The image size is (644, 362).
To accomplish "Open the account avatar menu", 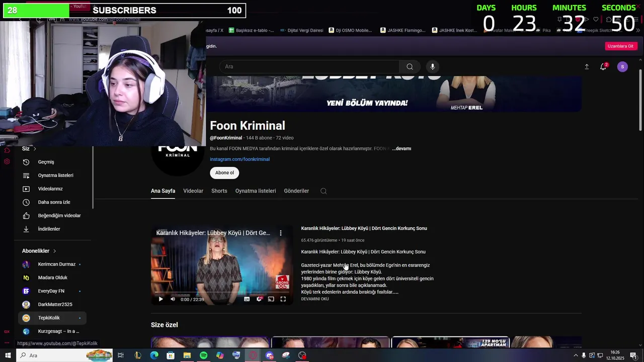I will point(622,66).
